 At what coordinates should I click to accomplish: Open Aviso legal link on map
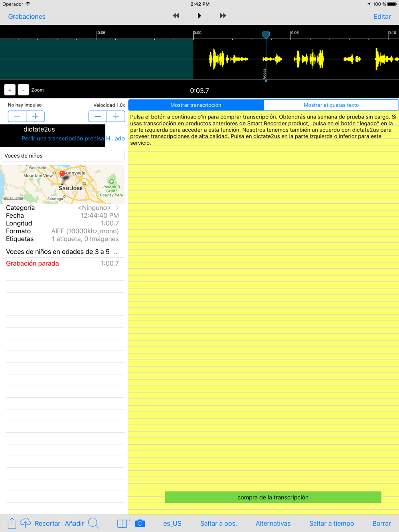pos(14,198)
